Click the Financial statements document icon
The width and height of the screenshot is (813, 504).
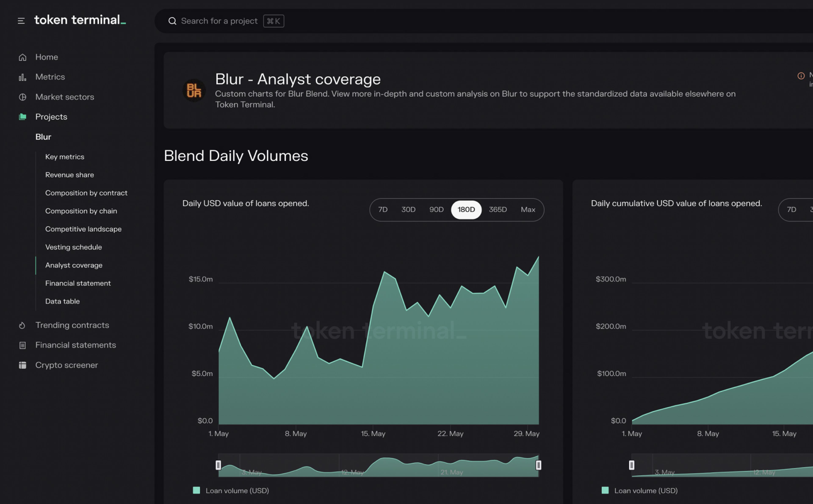click(x=22, y=345)
